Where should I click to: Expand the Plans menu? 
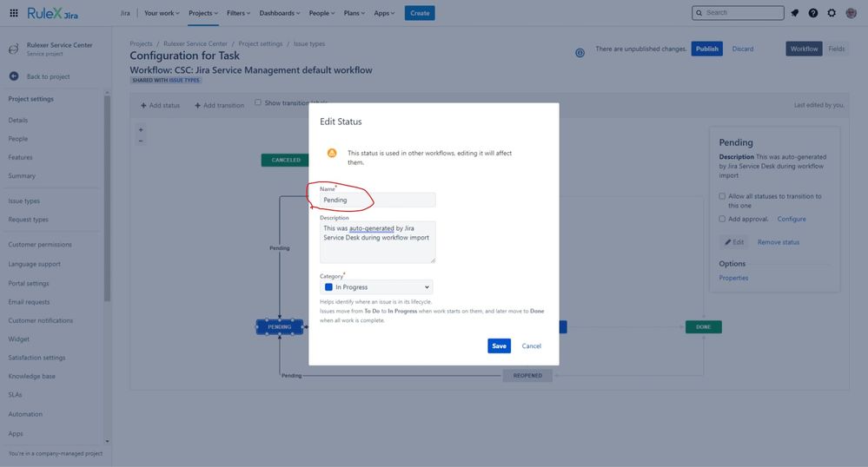pyautogui.click(x=354, y=13)
